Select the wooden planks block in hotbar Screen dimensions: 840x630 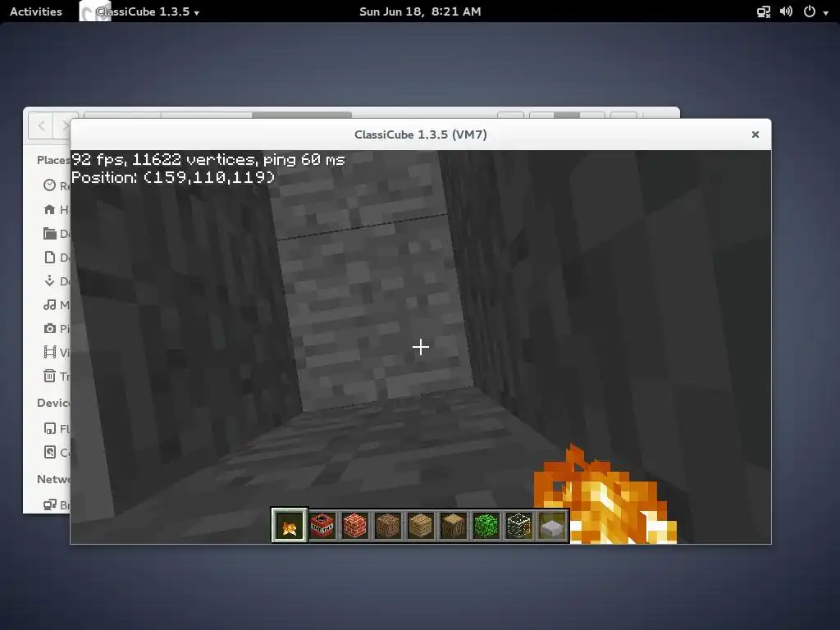[x=421, y=526]
